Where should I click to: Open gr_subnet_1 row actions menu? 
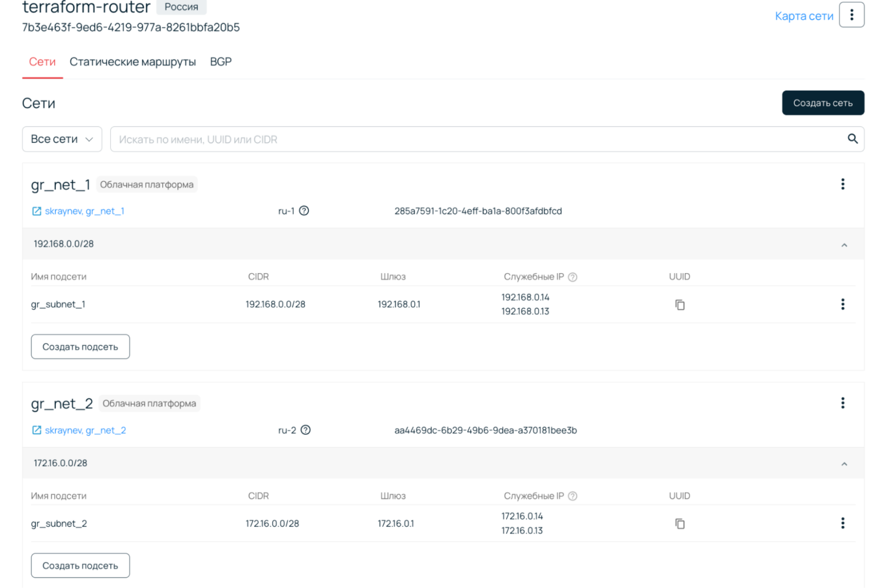click(x=842, y=304)
